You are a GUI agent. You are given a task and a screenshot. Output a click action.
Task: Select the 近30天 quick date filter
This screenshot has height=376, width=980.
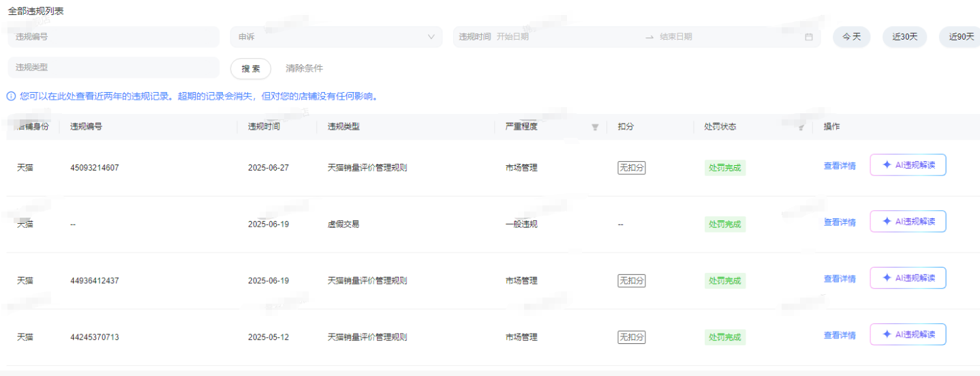pos(904,37)
